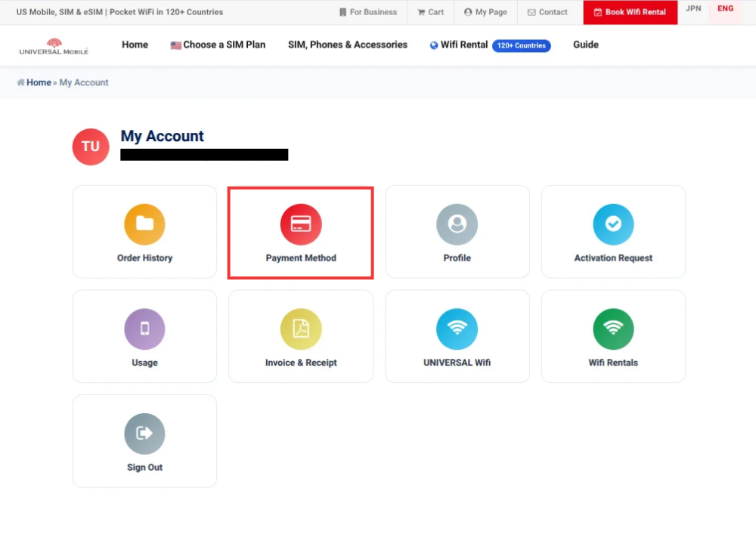Open the Order History folder icon

[144, 224]
